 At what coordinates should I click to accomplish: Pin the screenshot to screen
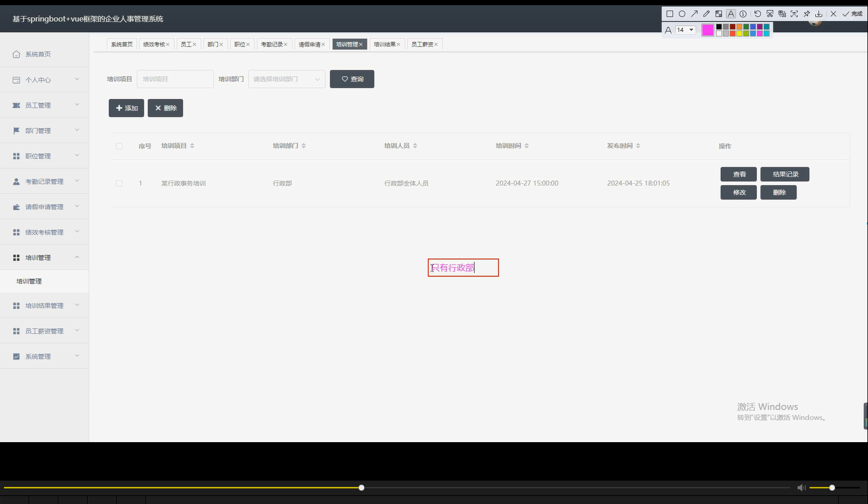(x=807, y=14)
